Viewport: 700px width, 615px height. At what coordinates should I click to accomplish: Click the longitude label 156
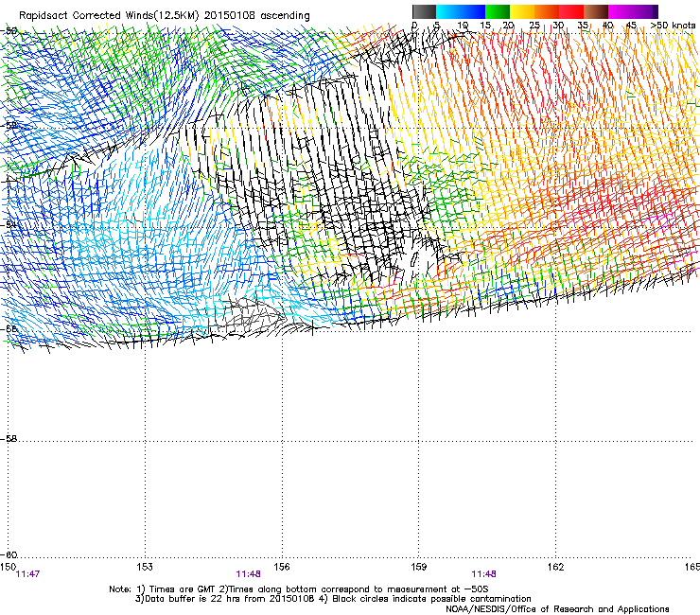[282, 567]
